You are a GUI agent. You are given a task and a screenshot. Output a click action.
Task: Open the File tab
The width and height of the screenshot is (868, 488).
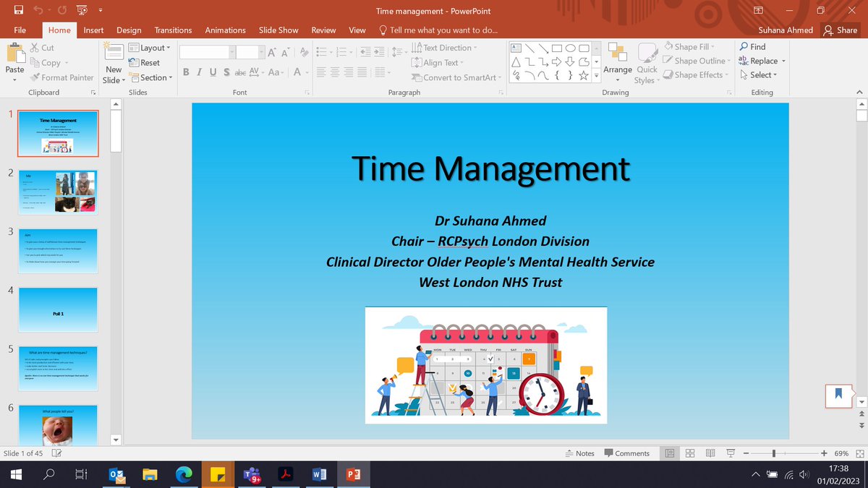click(x=20, y=30)
